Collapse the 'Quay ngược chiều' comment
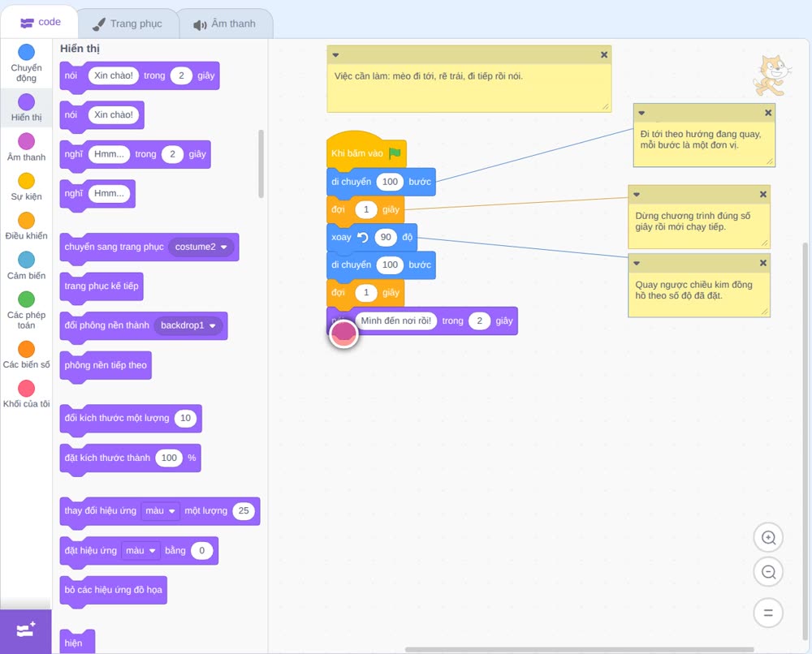The height and width of the screenshot is (654, 812). pos(637,263)
